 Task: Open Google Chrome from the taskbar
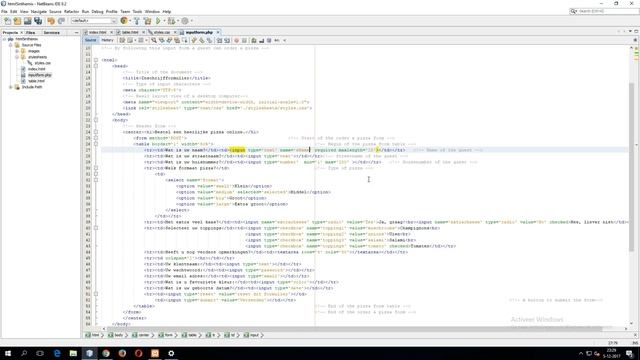(106, 353)
